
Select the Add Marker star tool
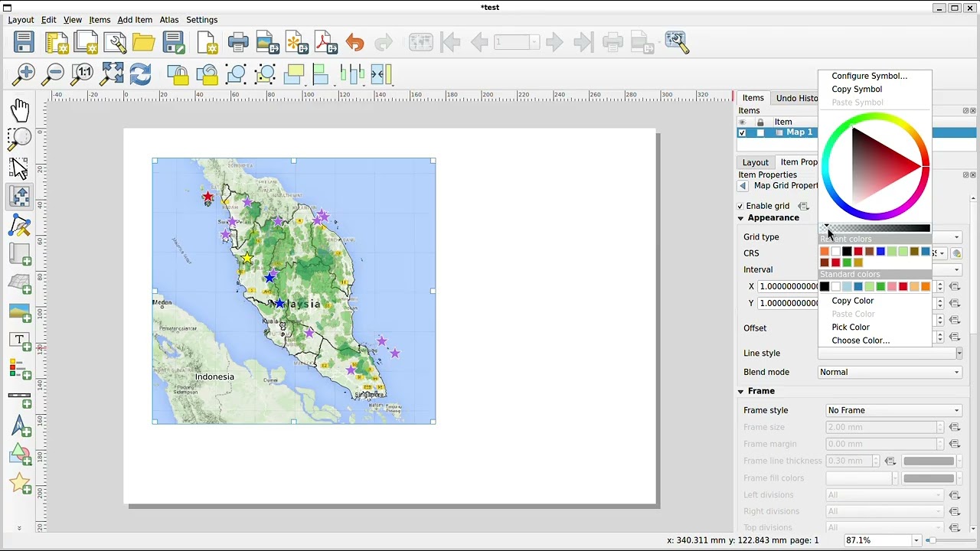click(20, 484)
